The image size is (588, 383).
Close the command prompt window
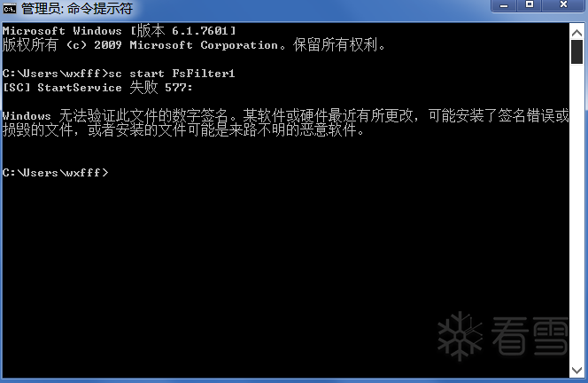click(563, 5)
